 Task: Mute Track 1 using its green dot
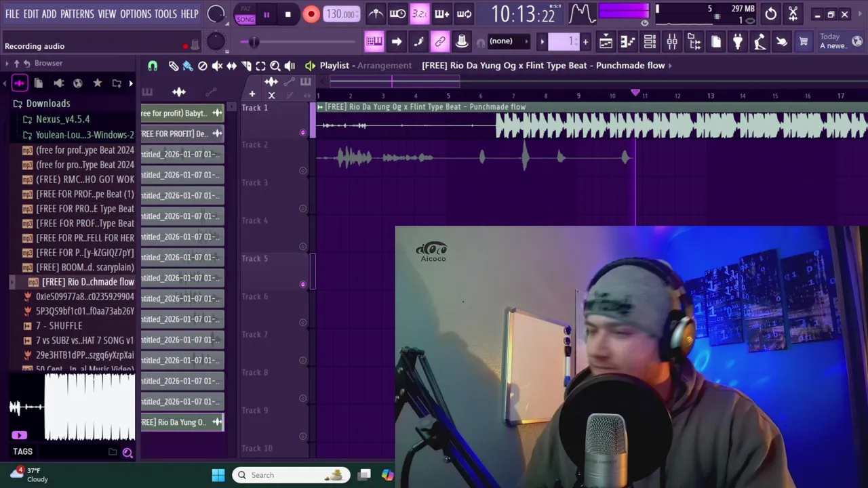[x=303, y=133]
